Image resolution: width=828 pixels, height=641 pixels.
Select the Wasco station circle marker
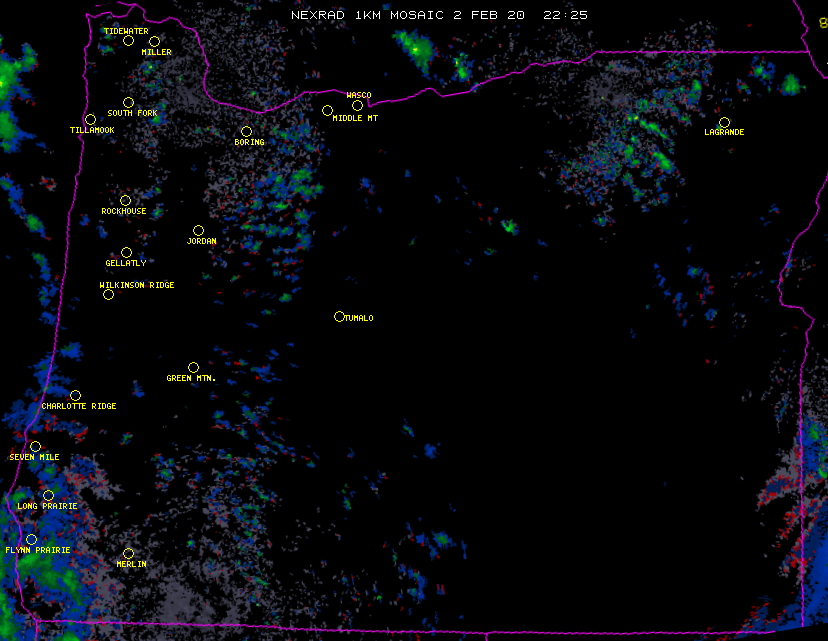[357, 106]
